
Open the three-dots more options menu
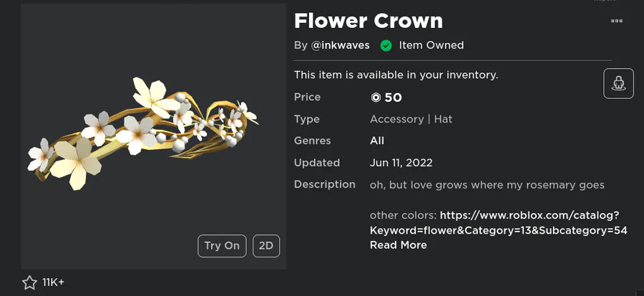click(616, 22)
